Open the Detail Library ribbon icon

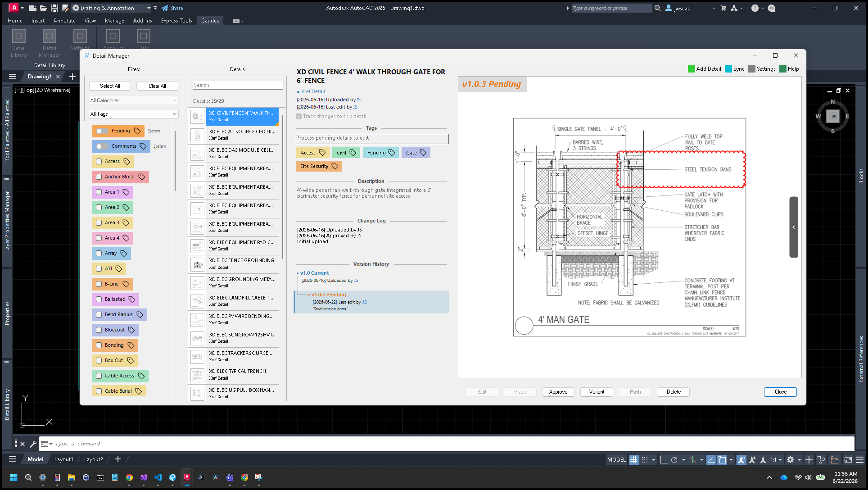click(x=19, y=36)
